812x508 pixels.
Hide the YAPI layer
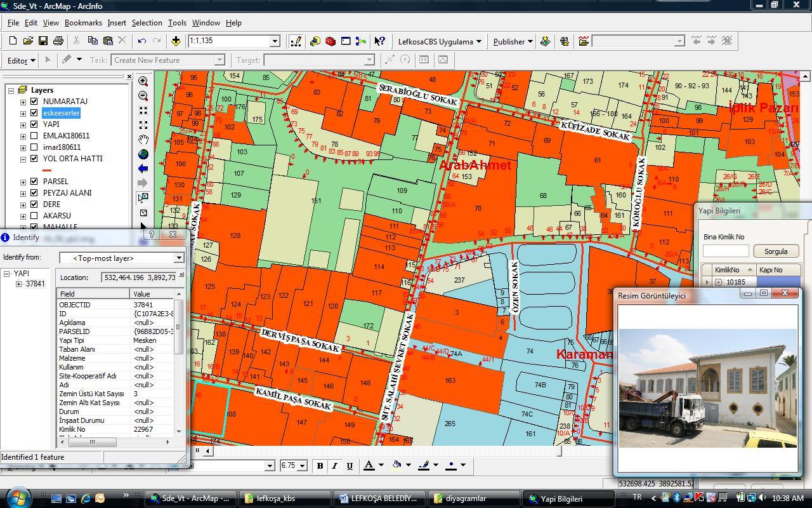click(34, 124)
